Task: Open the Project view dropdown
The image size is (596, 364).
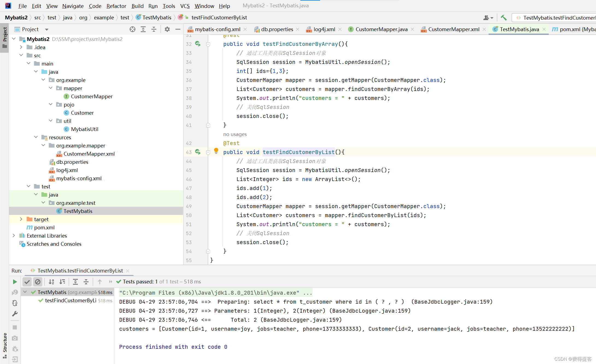Action: [x=47, y=29]
